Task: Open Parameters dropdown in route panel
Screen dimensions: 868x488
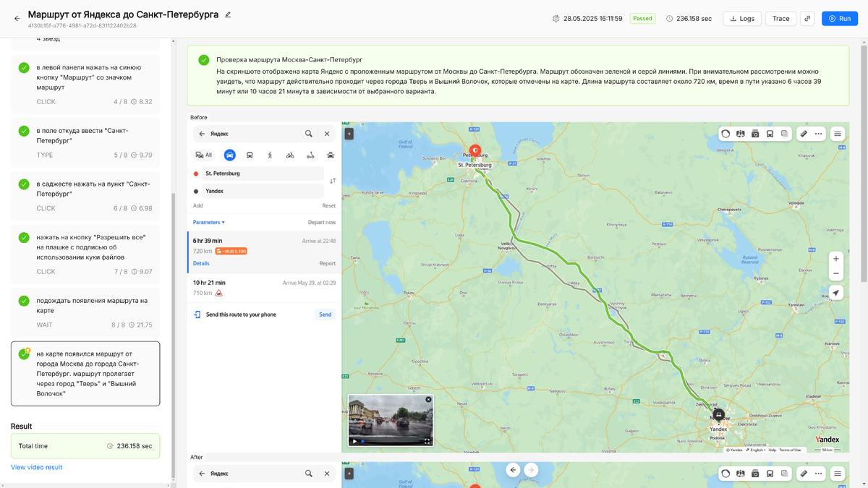Action: 209,222
